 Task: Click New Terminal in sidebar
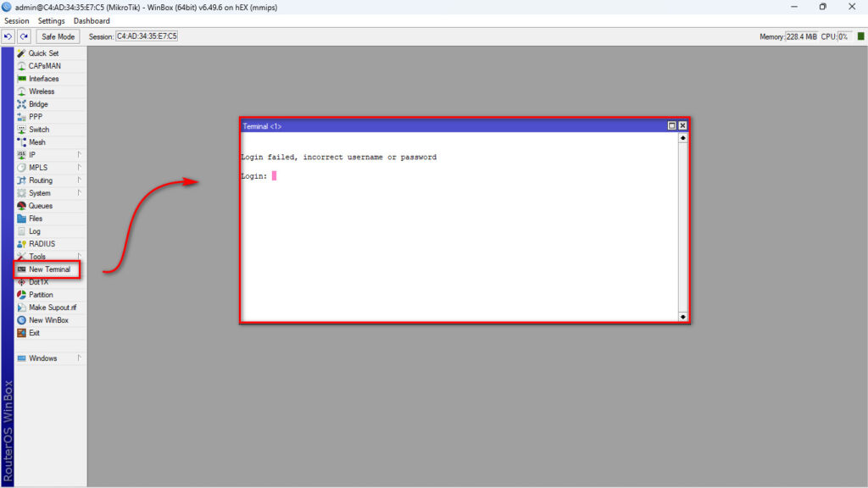[x=49, y=269]
